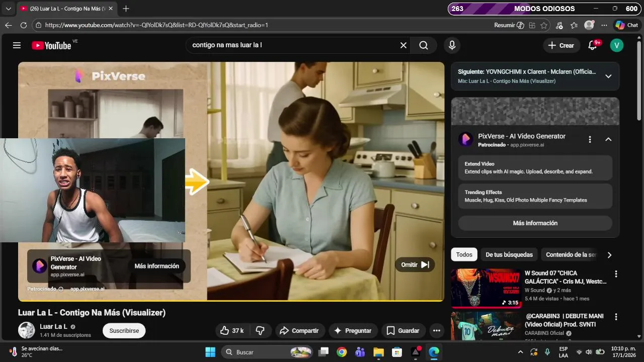Click the Preguntar button
644x362 pixels.
tap(353, 330)
